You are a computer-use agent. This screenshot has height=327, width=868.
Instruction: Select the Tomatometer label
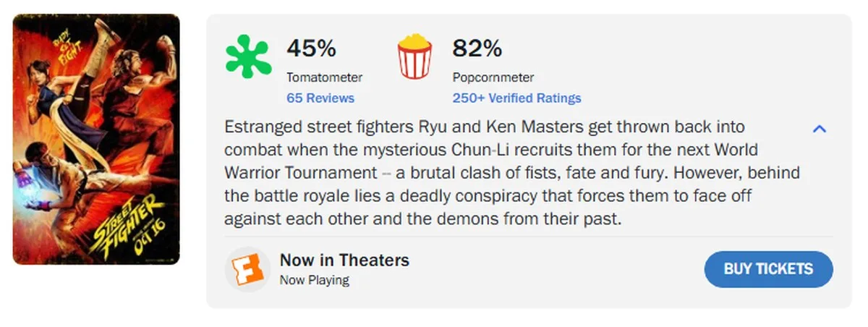tap(324, 77)
